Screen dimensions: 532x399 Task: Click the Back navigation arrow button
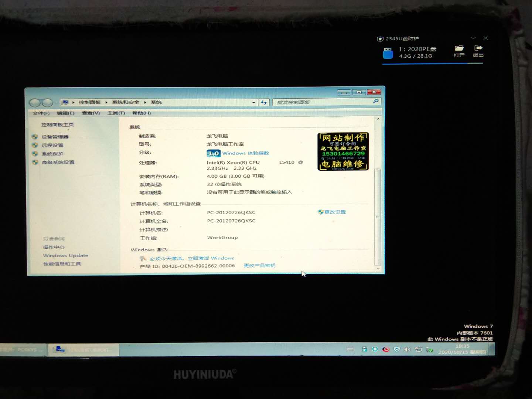(x=35, y=103)
